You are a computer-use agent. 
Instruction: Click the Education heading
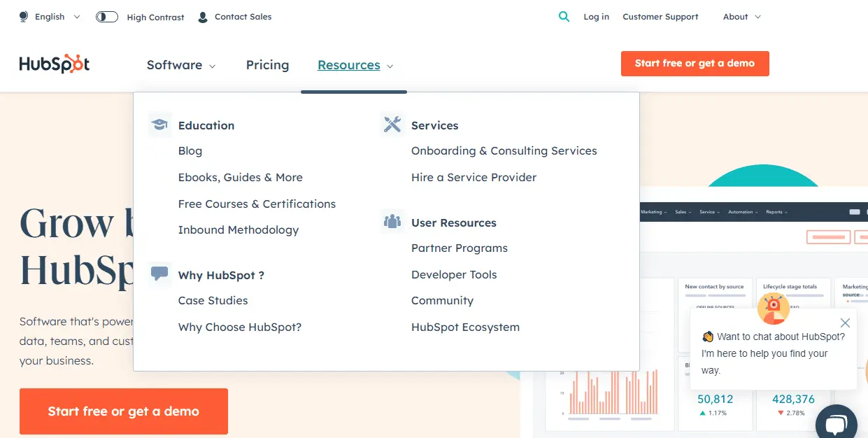(206, 126)
